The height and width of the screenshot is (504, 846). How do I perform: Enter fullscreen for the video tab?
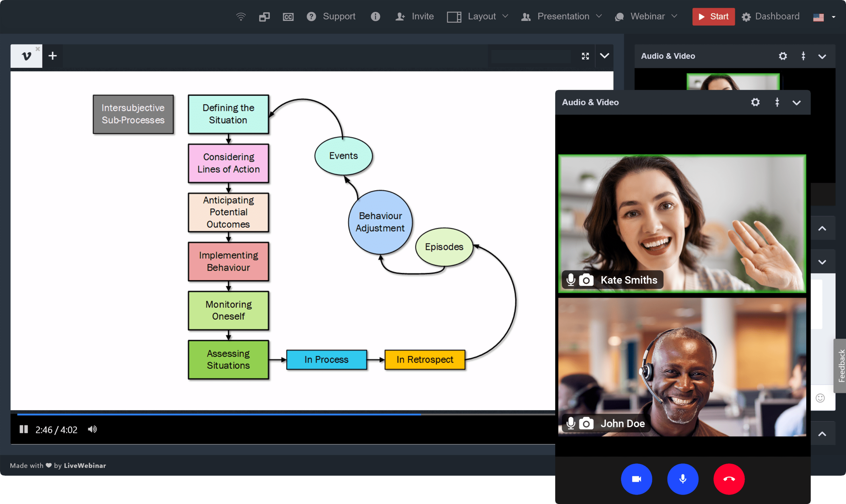(x=585, y=56)
